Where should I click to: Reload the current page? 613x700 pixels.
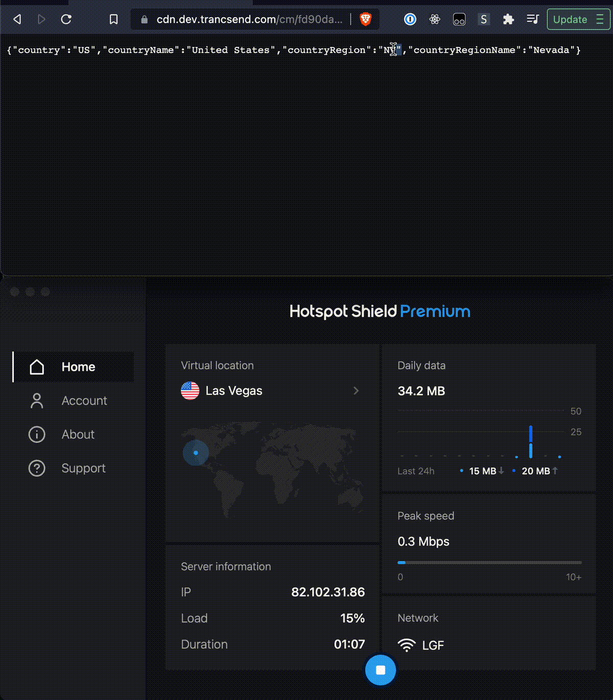click(66, 19)
